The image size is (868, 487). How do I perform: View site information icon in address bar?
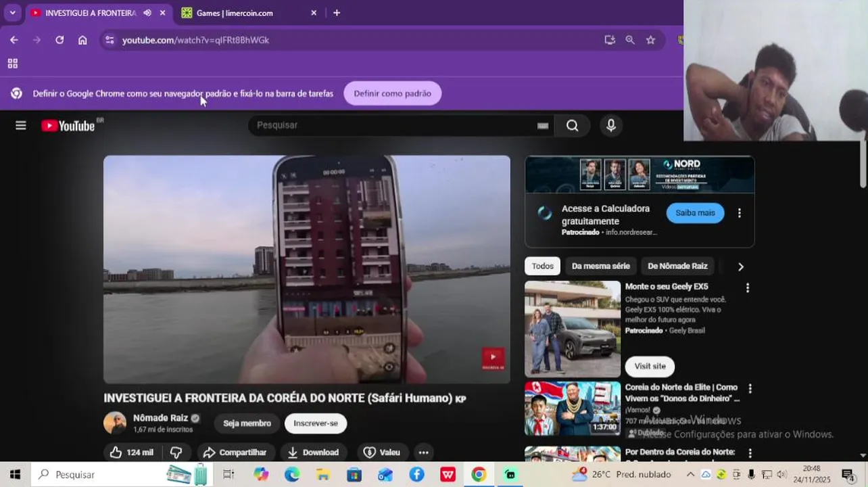point(110,40)
